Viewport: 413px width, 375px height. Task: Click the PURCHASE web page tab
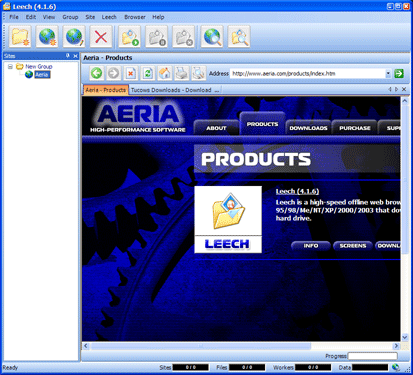pyautogui.click(x=355, y=128)
